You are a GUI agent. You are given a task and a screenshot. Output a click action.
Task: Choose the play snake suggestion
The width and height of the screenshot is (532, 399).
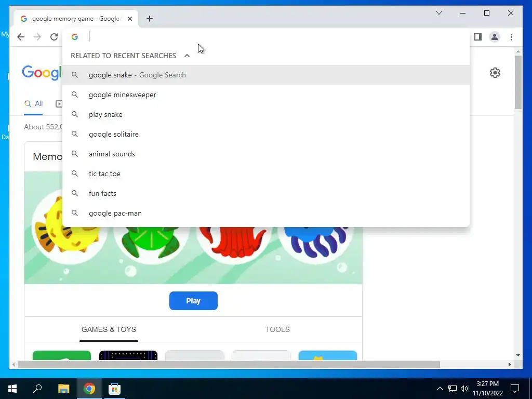266,114
